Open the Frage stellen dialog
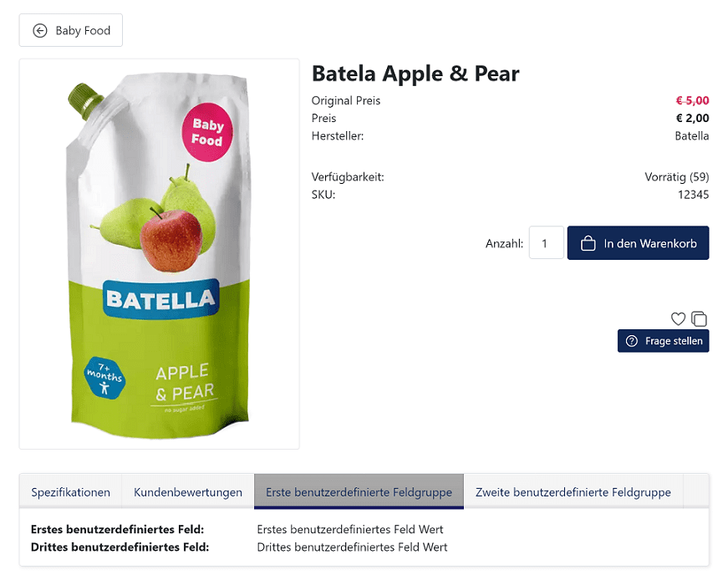Screen dimensions: 728x580 coord(663,341)
